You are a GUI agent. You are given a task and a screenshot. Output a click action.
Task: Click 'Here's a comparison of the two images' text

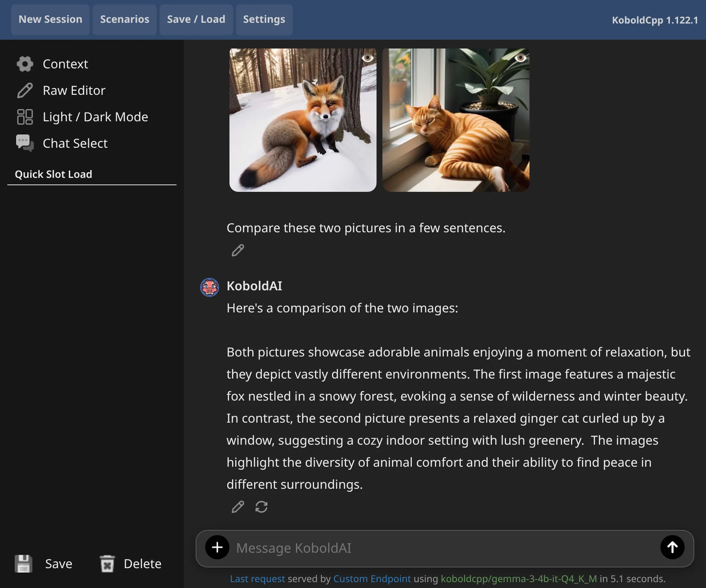coord(342,308)
